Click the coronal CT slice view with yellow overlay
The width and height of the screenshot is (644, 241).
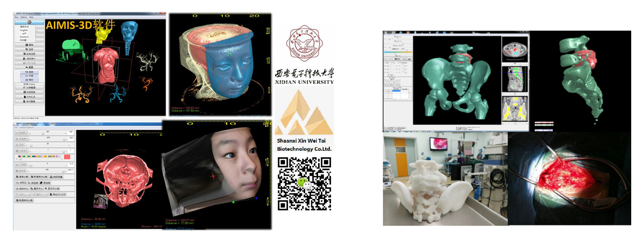pos(516,109)
